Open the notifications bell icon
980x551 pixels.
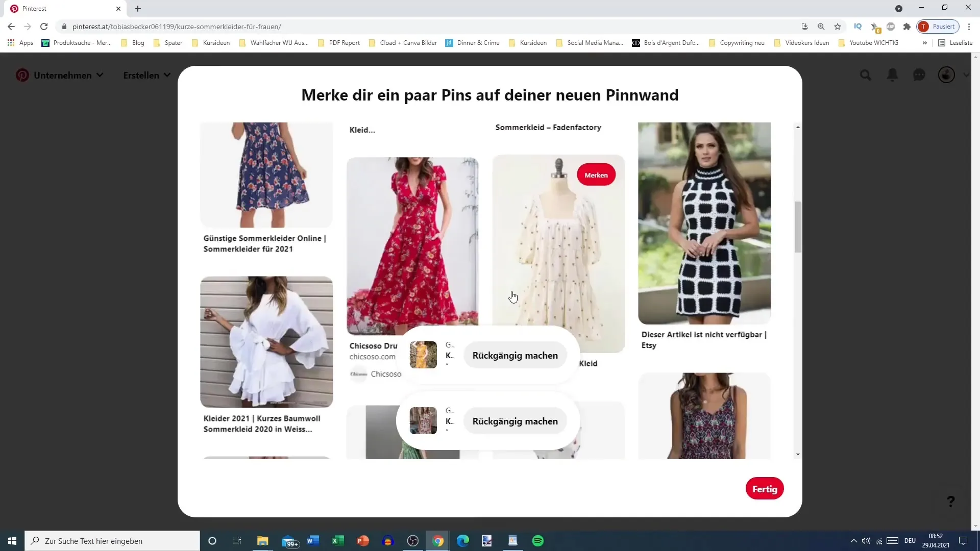pos(892,75)
